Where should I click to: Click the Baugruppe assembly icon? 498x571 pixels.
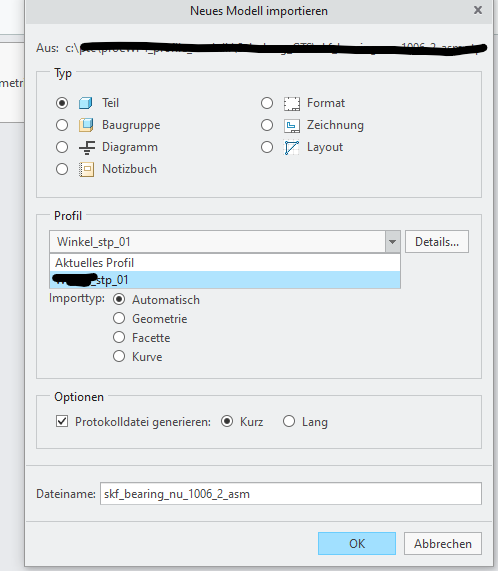(x=86, y=125)
